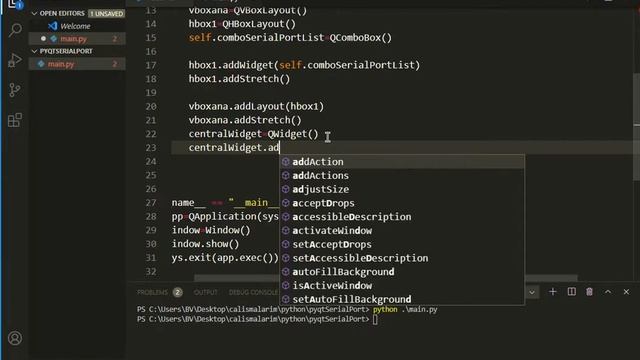Close the terminal panel
This screenshot has width=640, height=360.
pos(626,292)
